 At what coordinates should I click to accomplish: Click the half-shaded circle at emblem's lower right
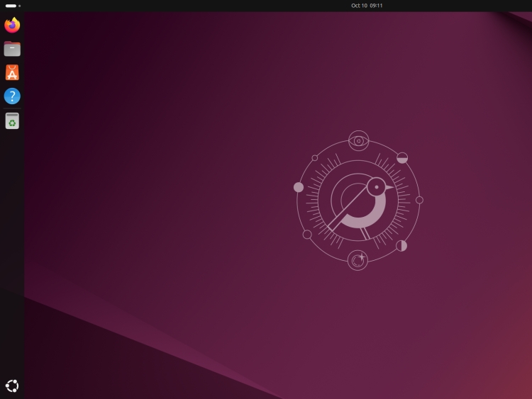tap(401, 246)
